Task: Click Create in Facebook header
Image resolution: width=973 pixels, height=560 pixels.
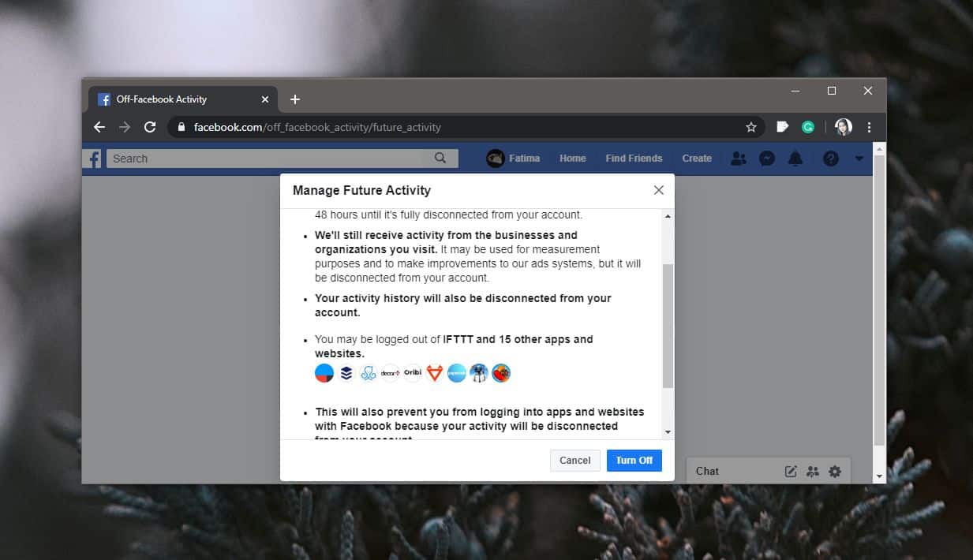Action: pyautogui.click(x=697, y=159)
